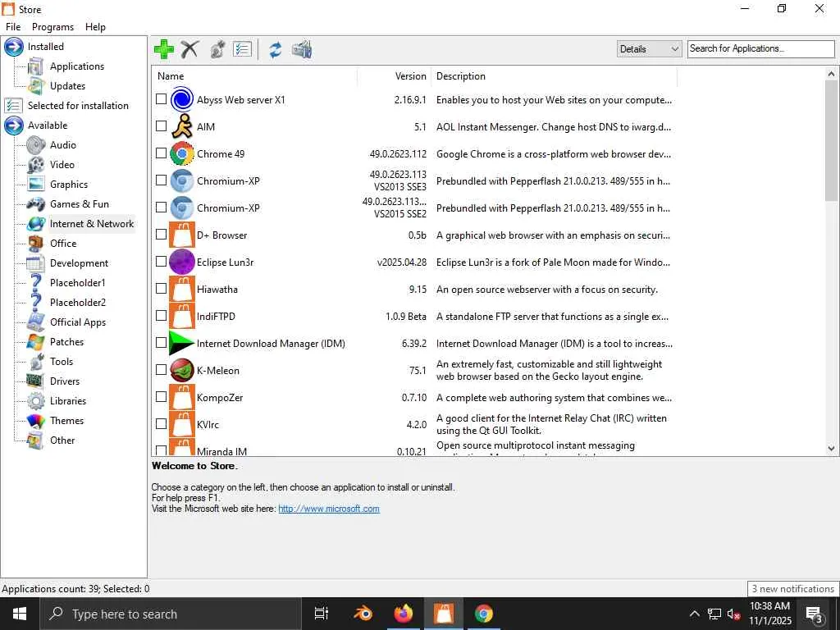Open the Updates node in the tree

coord(67,85)
